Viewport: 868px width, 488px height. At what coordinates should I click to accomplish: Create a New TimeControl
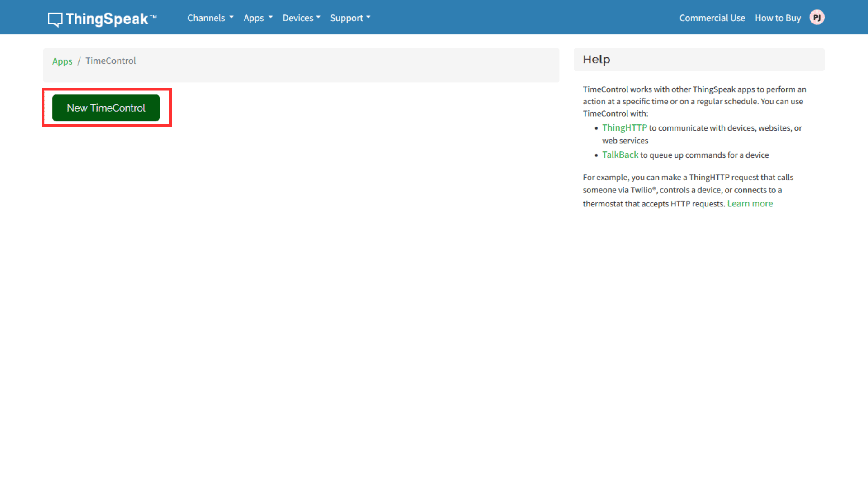106,108
